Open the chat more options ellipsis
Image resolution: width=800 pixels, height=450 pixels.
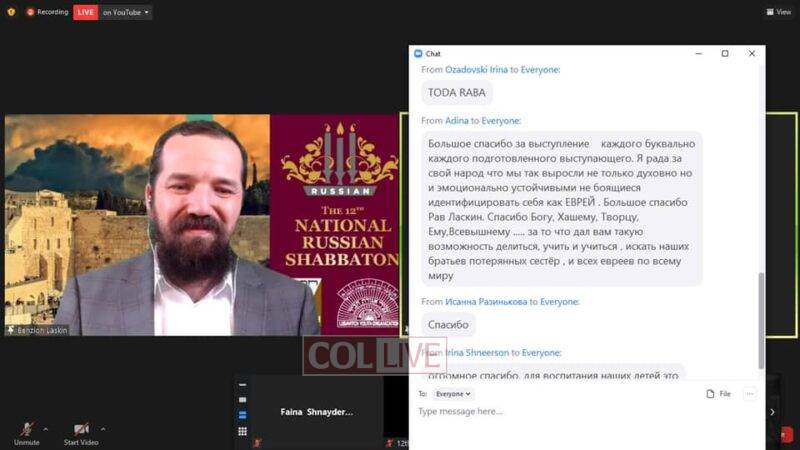[x=749, y=394]
